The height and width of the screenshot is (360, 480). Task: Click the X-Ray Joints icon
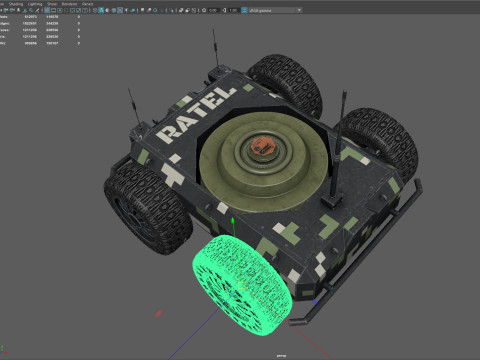click(x=194, y=10)
